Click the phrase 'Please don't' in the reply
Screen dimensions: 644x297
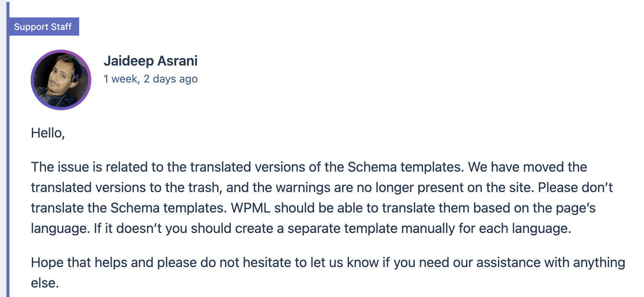pyautogui.click(x=575, y=188)
